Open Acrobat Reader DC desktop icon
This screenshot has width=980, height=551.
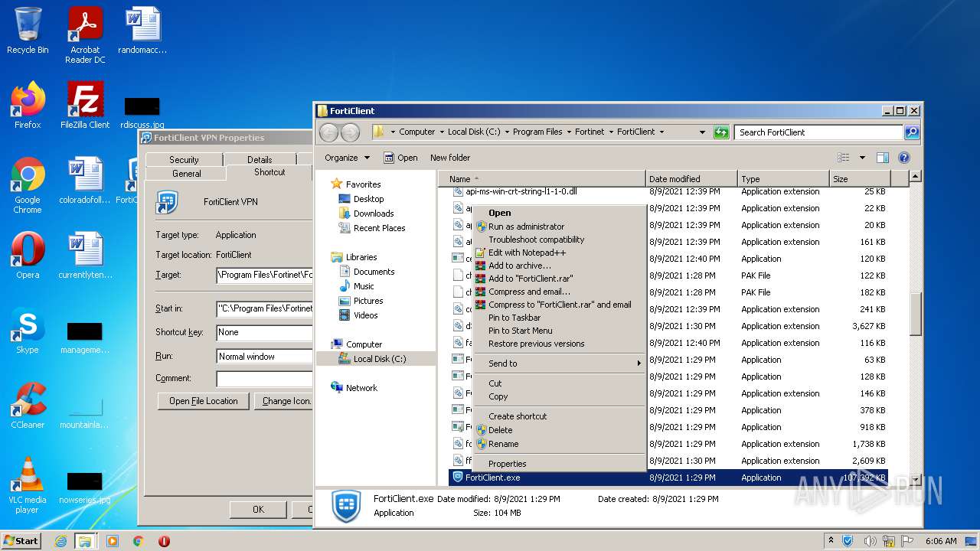(85, 35)
